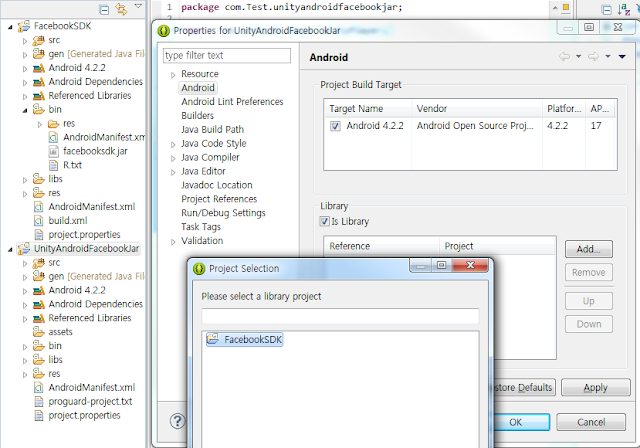
Task: Click warning marker in editor overview ruler
Action: tap(566, 7)
